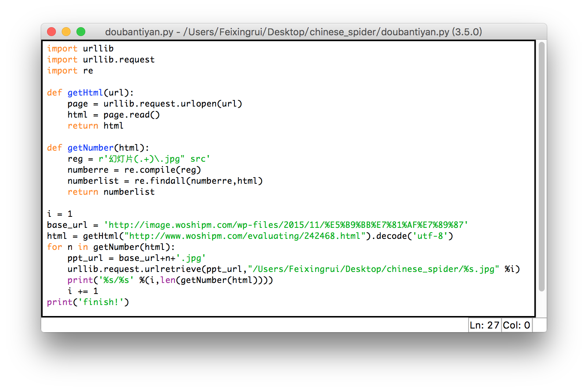Click the www.woshipm.com evaluating URL string
Viewport: 588px width, 391px height.
[245, 236]
